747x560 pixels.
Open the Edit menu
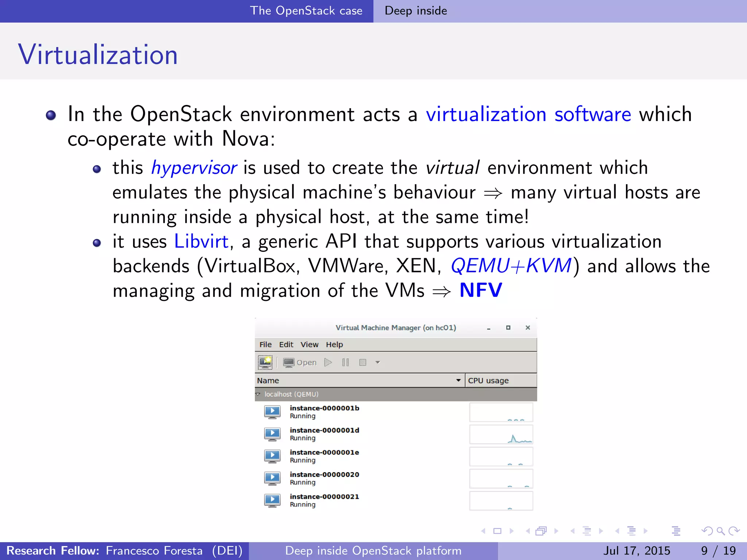click(x=286, y=345)
